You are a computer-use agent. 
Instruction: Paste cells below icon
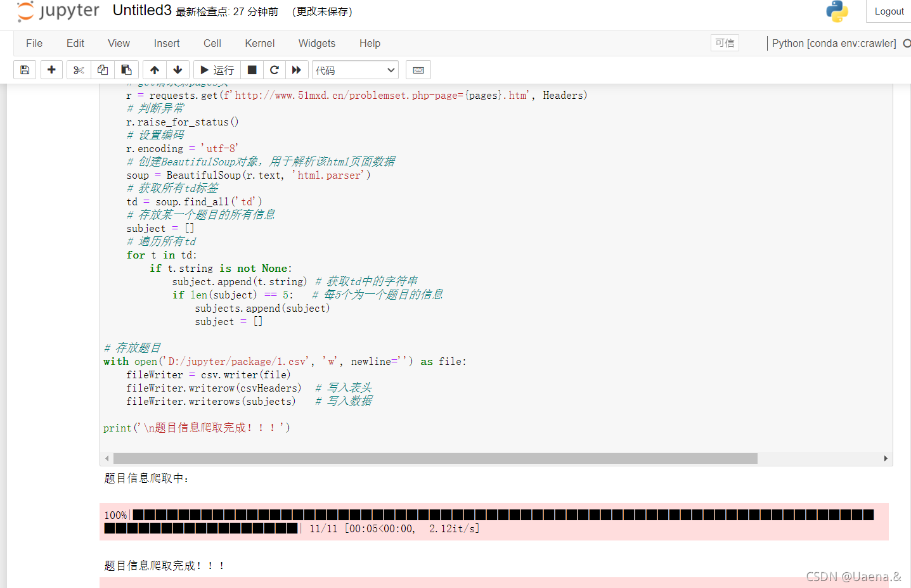(126, 70)
